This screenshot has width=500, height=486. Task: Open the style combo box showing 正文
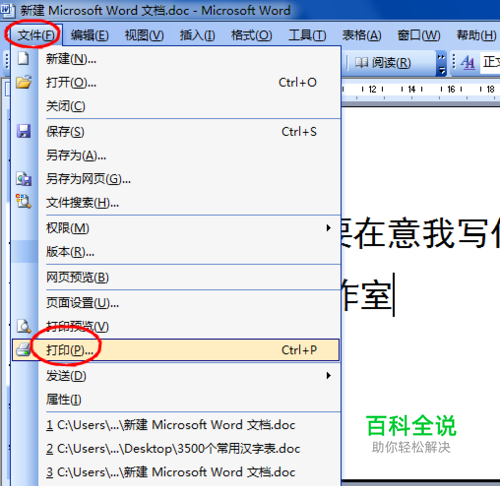pos(490,62)
